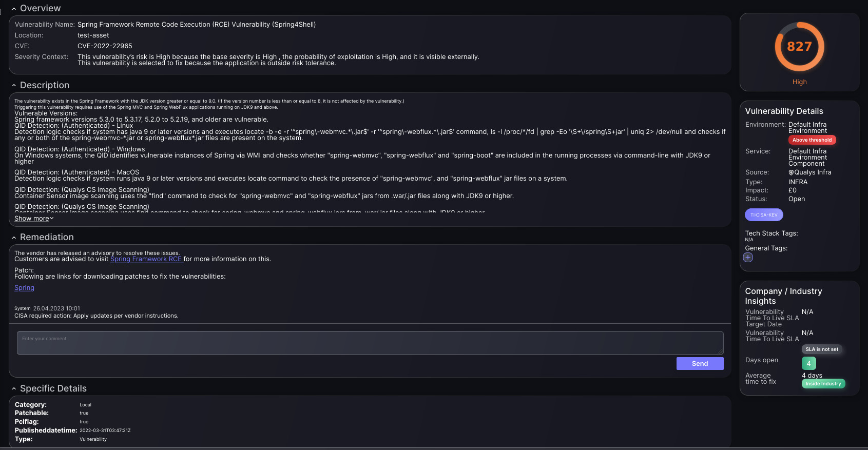This screenshot has height=450, width=868.
Task: Click the Enter your comment field
Action: [x=370, y=343]
